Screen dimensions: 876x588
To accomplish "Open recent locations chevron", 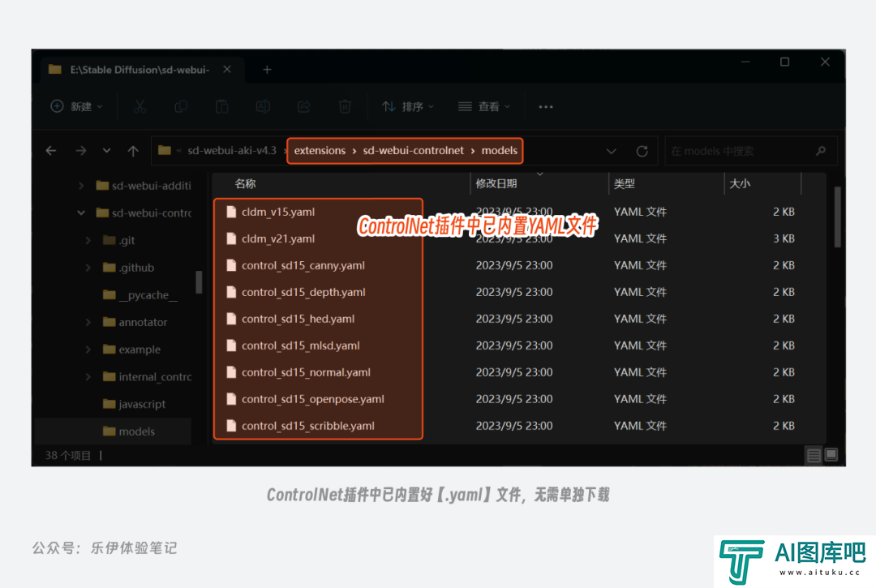I will coord(107,151).
